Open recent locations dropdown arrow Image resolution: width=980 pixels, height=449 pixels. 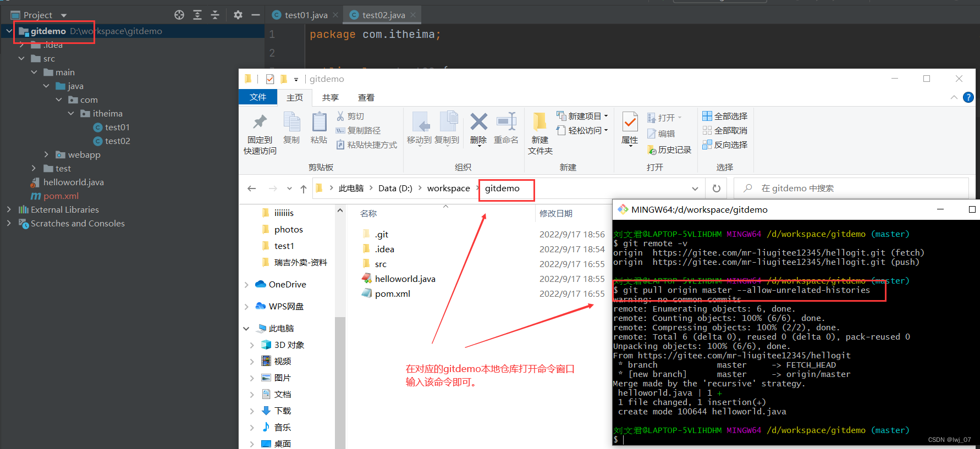(x=289, y=189)
